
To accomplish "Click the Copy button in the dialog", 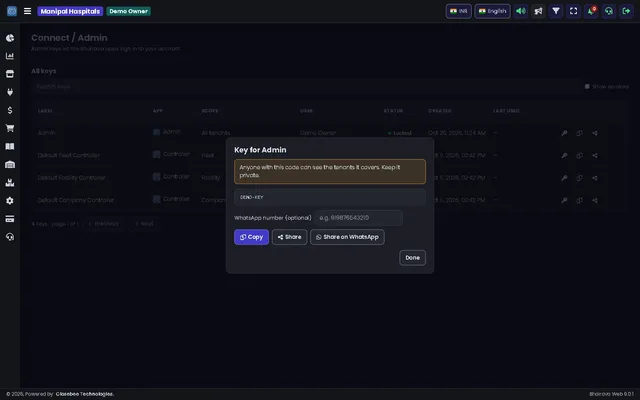I will coord(251,237).
